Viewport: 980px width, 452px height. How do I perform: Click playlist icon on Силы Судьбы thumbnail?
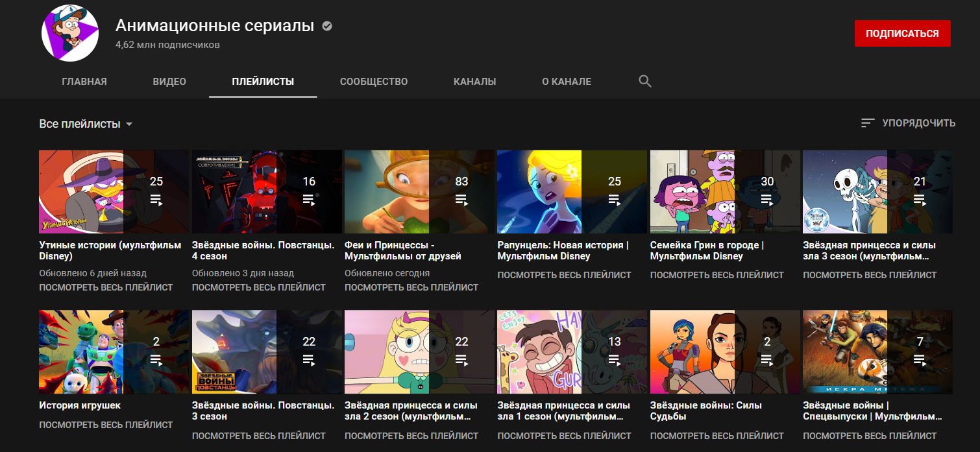[x=767, y=359]
